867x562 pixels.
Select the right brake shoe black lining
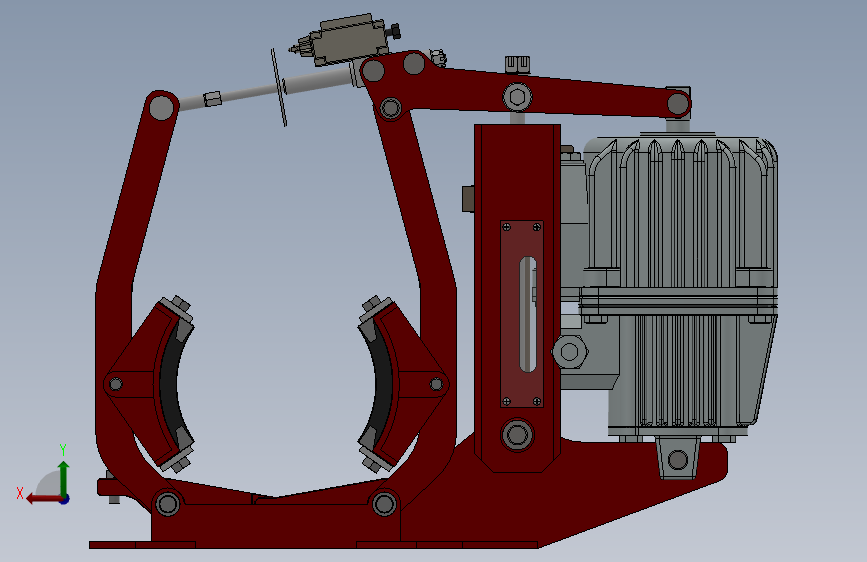tap(382, 383)
